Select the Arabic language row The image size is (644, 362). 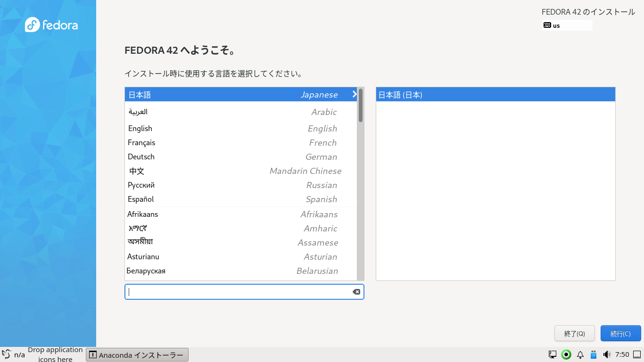241,112
